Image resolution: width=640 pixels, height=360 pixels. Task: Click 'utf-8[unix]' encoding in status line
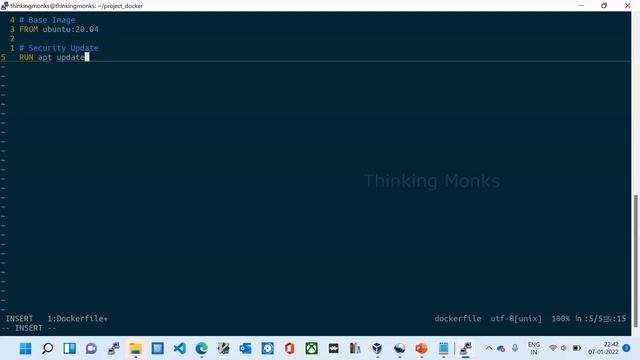coord(516,319)
